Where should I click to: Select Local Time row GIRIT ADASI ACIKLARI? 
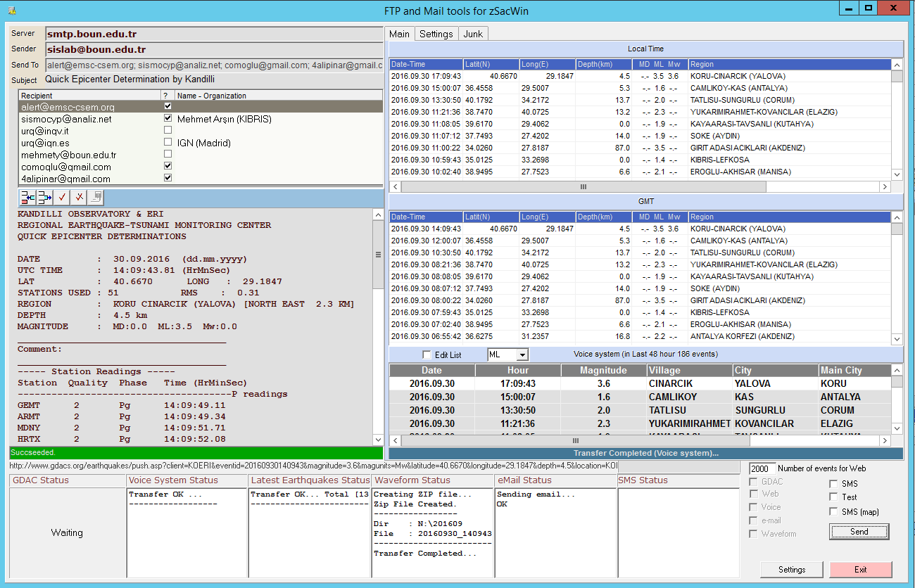point(640,148)
